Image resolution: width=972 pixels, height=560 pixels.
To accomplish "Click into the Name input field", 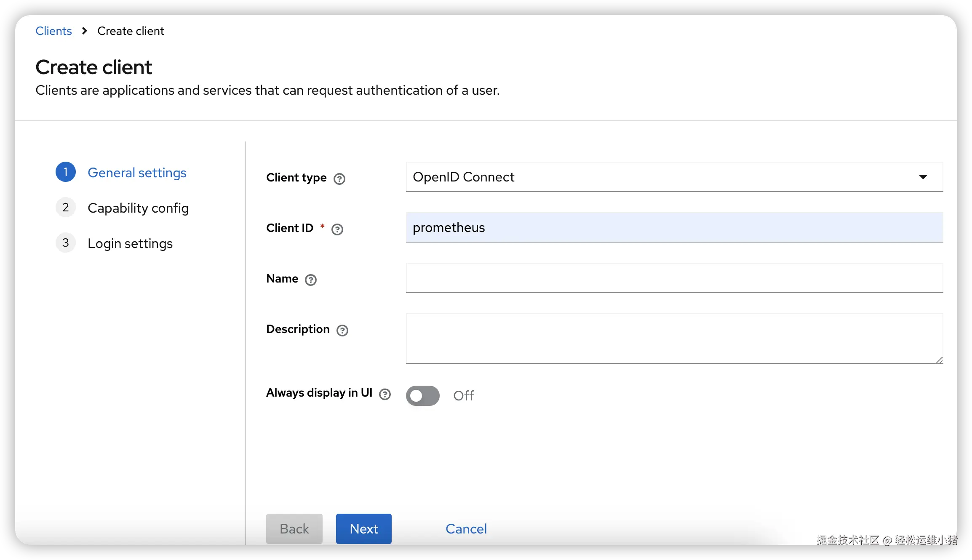I will pyautogui.click(x=674, y=278).
